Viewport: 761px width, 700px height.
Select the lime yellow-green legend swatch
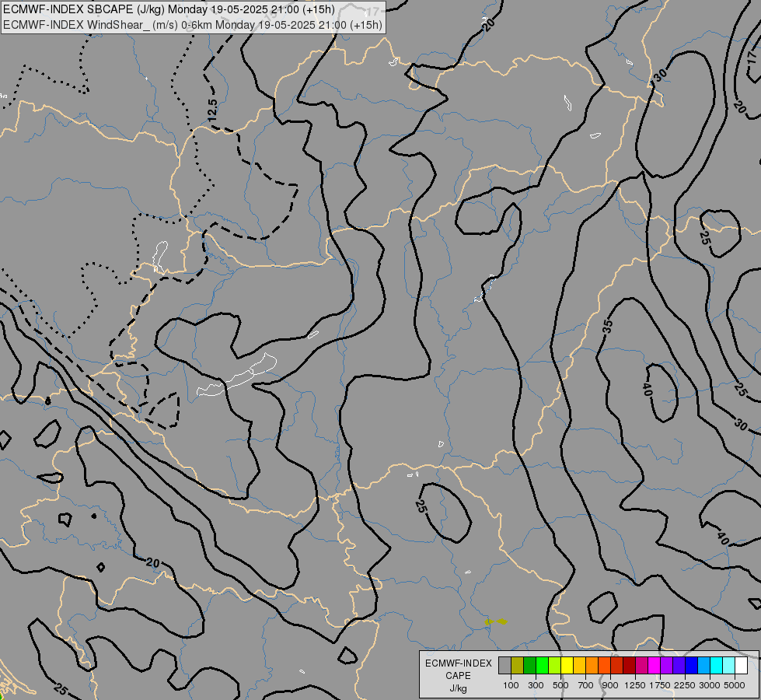(x=555, y=666)
